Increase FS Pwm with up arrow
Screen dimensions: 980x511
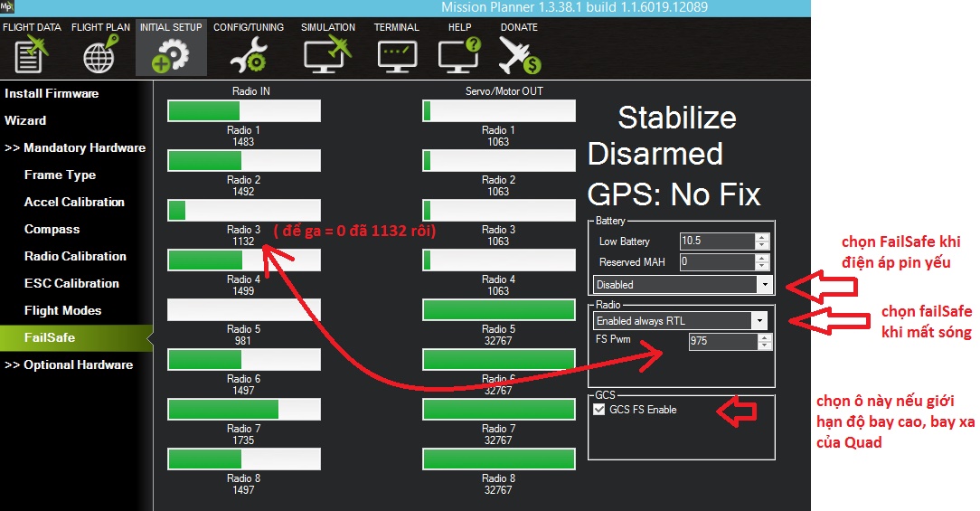(x=764, y=337)
